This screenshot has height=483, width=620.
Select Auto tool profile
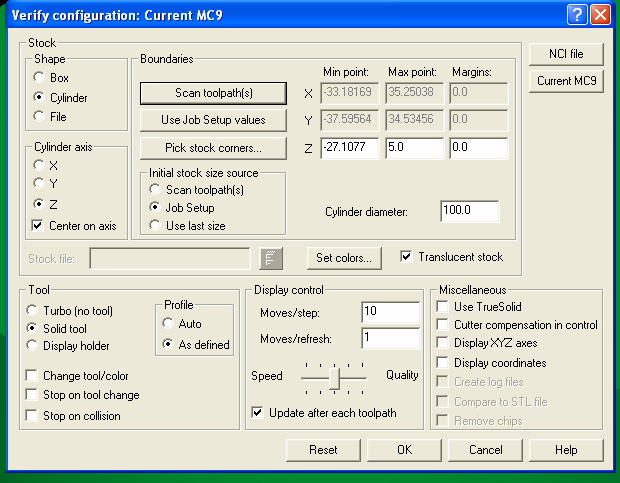click(168, 323)
